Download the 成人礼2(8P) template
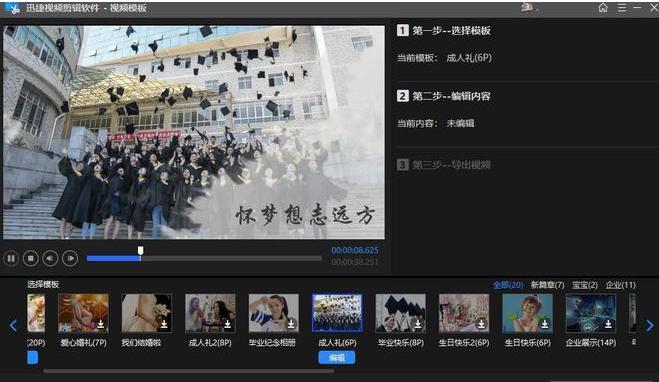Image resolution: width=659 pixels, height=382 pixels. 228,324
